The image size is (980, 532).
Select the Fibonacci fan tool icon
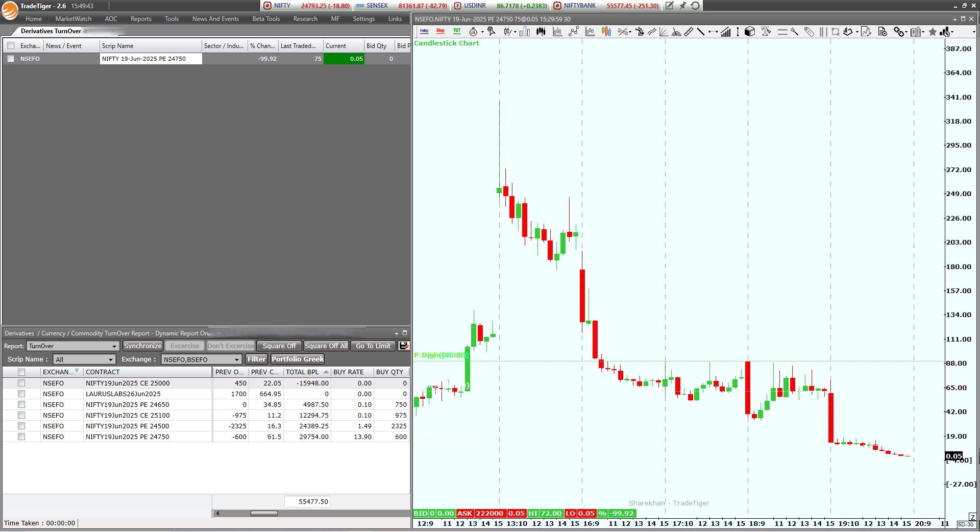664,32
